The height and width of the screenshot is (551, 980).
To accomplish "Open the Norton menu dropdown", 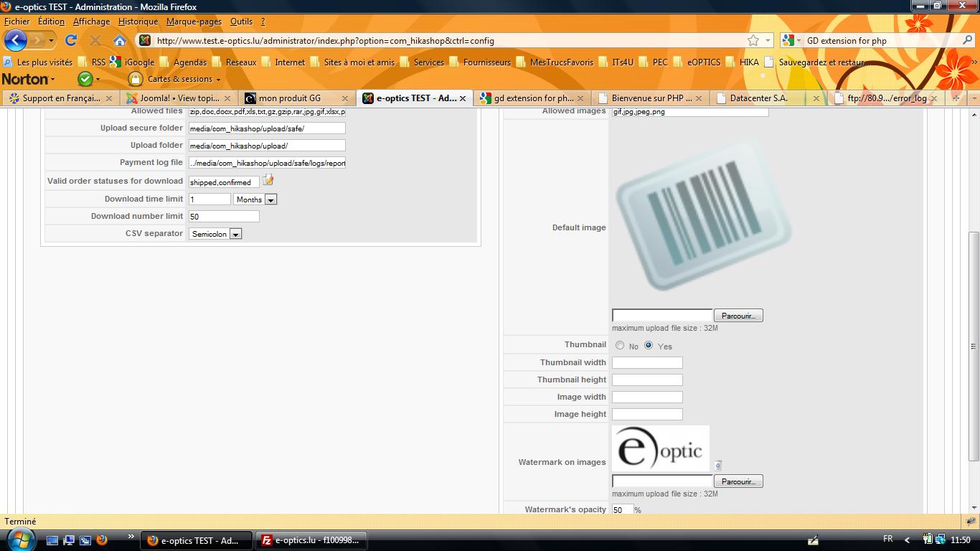I will [28, 79].
